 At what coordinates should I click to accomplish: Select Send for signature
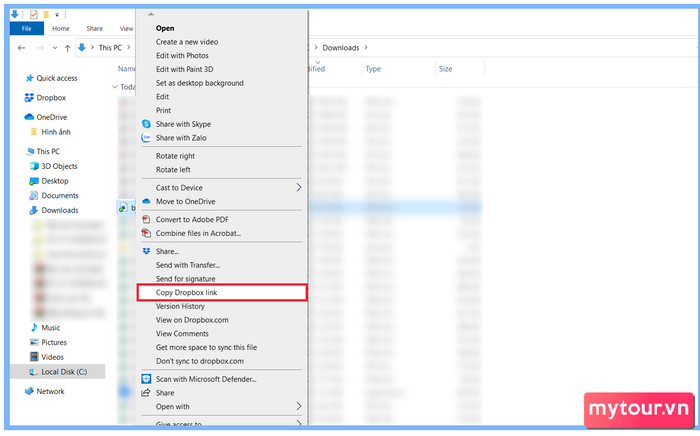185,279
